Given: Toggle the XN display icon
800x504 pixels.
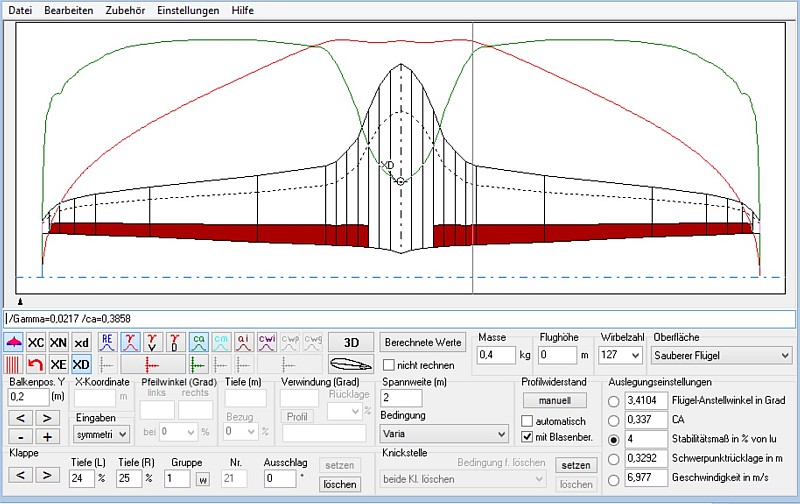Looking at the screenshot, I should (59, 343).
